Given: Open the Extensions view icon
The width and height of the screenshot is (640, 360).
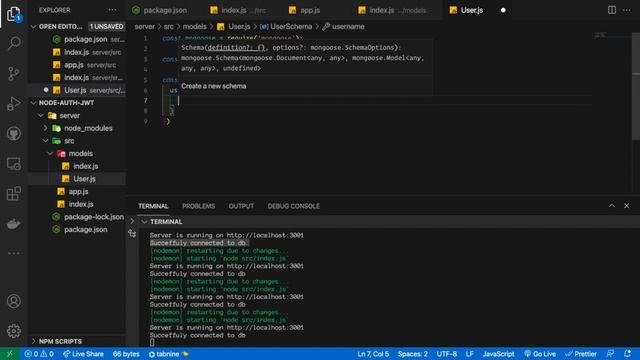Looking at the screenshot, I should point(14,194).
